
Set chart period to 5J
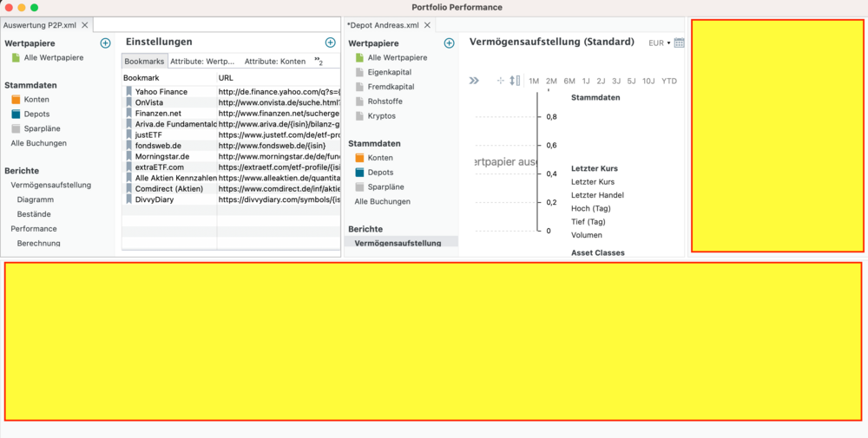click(632, 81)
